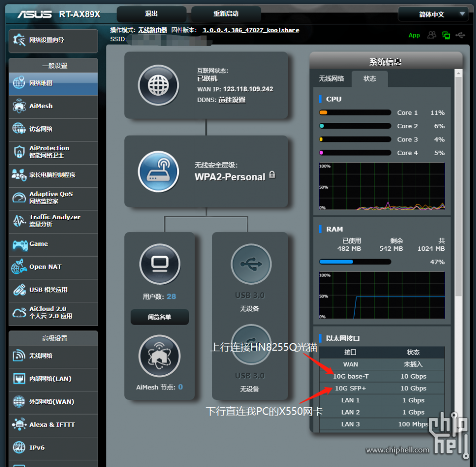Image resolution: width=476 pixels, height=467 pixels.
Task: Open 内部网络(LAN) settings
Action: [53, 379]
